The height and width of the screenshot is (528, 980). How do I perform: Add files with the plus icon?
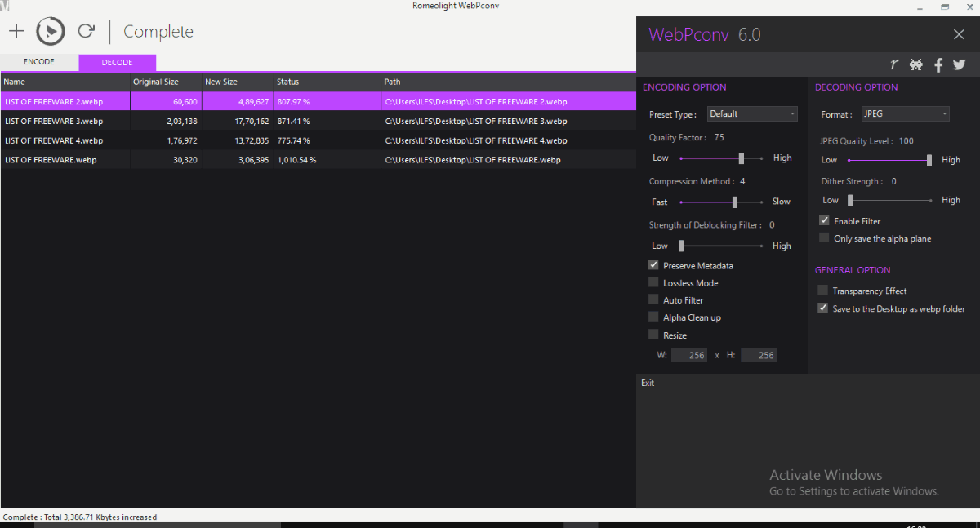[x=16, y=32]
